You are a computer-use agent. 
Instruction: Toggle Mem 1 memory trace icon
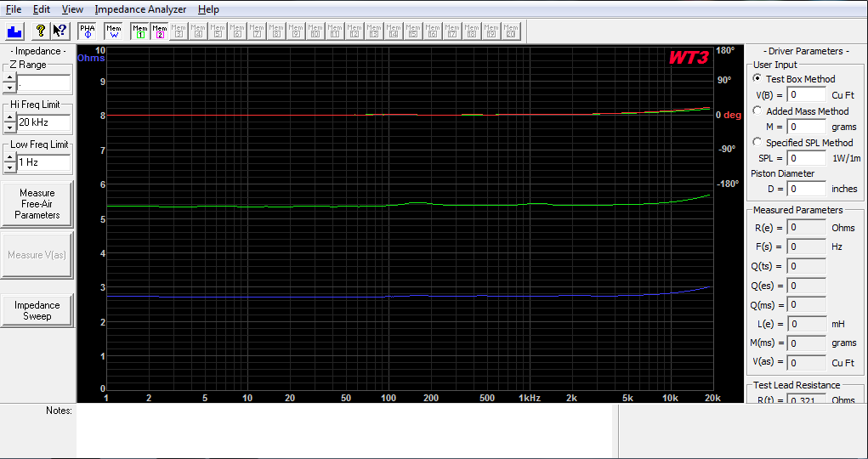(x=140, y=31)
